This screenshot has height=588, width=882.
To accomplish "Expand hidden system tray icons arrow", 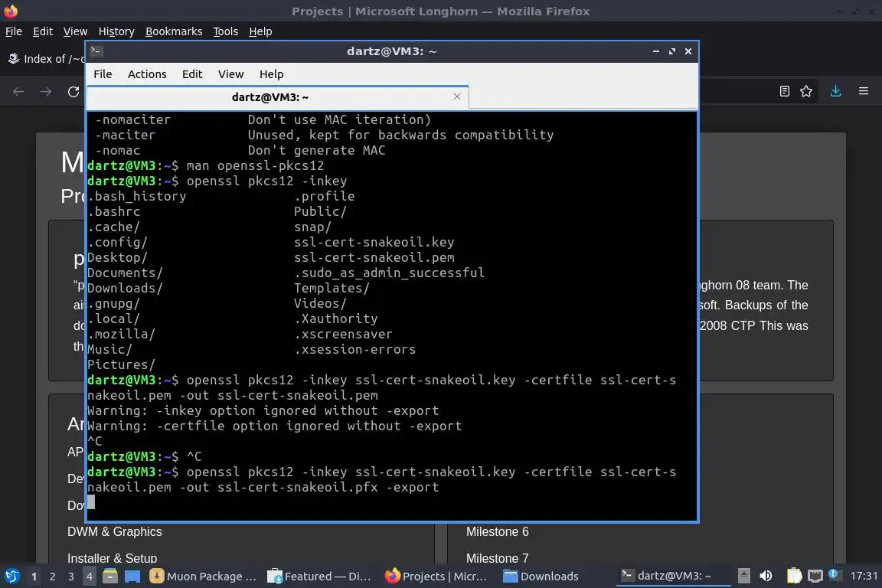I will [743, 576].
